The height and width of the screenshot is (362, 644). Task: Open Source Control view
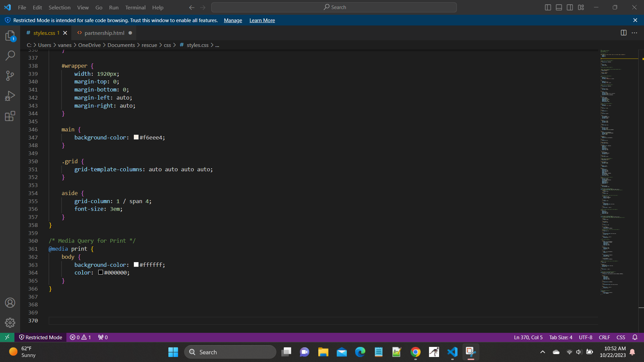click(x=10, y=76)
